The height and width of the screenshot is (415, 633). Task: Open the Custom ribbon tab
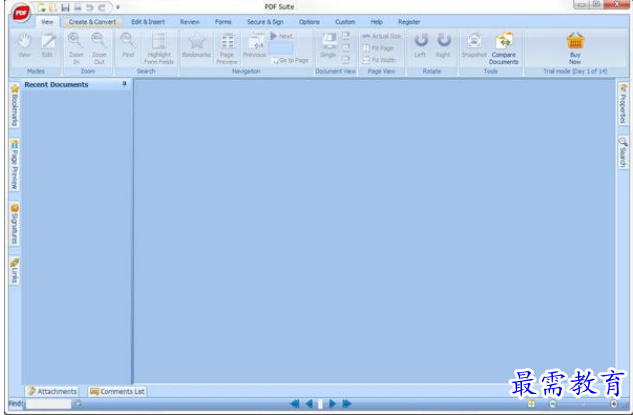[x=345, y=22]
